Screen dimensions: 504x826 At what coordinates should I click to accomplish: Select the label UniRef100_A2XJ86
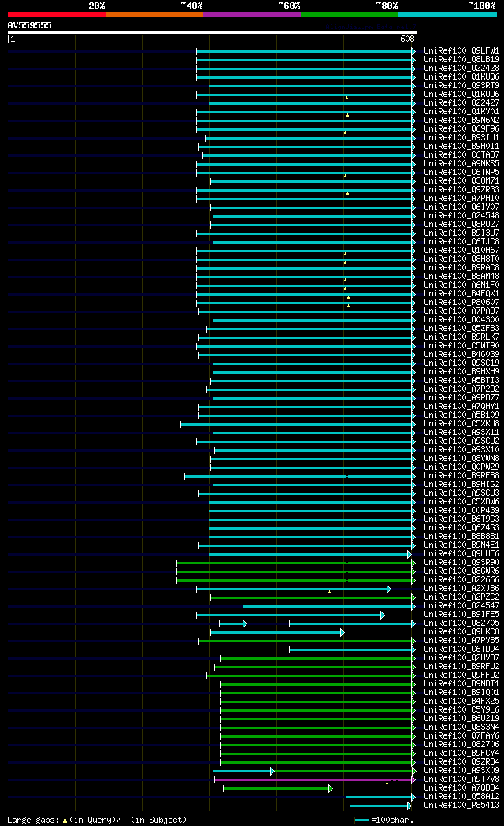461,589
